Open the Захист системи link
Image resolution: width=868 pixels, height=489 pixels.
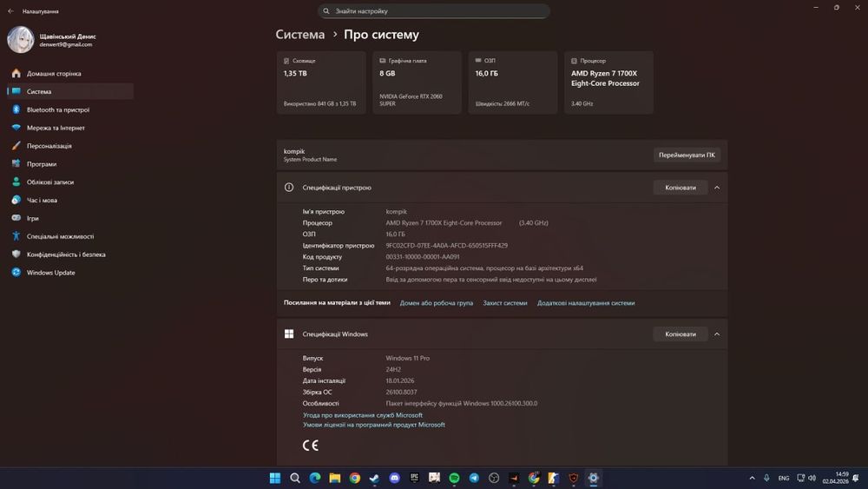click(x=505, y=303)
